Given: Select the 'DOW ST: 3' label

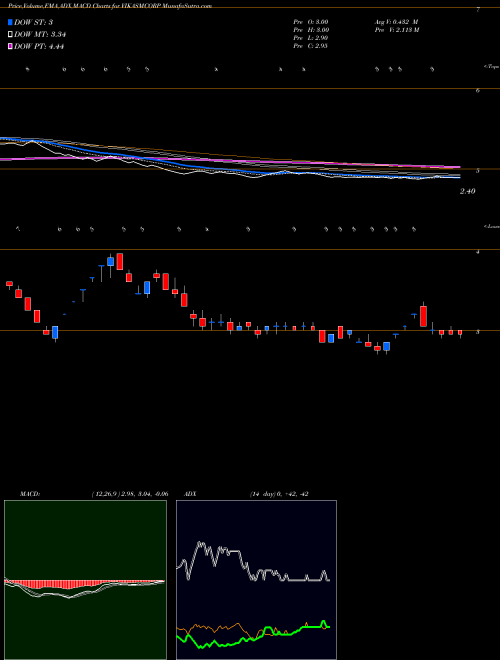Looking at the screenshot, I should coord(34,22).
